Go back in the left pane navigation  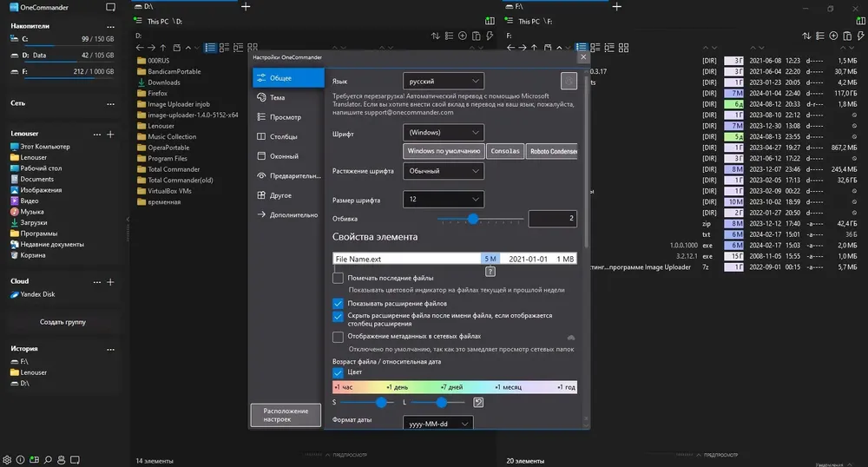(140, 48)
